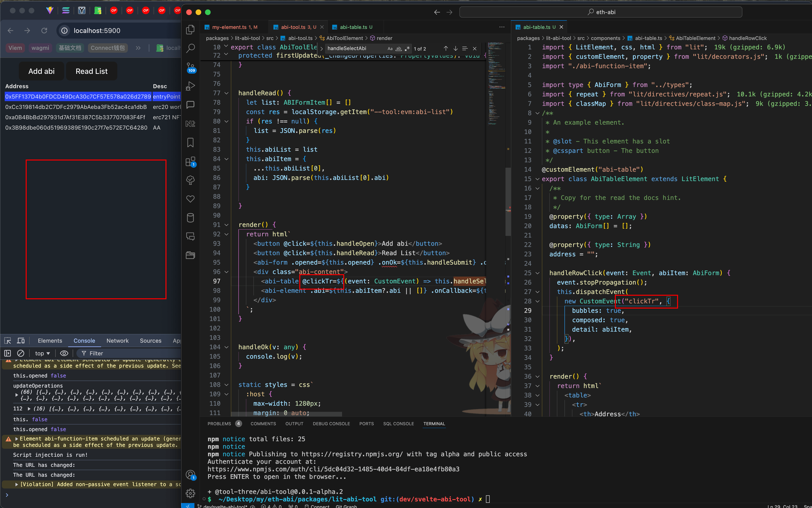
Task: Collapse class fold at line 15 in abi-table.ts
Action: coord(537,179)
